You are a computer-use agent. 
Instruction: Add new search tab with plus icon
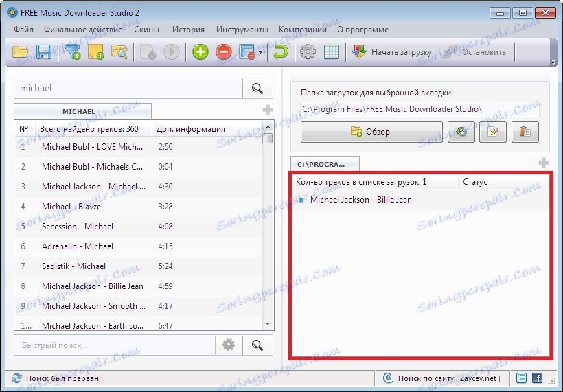pyautogui.click(x=268, y=110)
